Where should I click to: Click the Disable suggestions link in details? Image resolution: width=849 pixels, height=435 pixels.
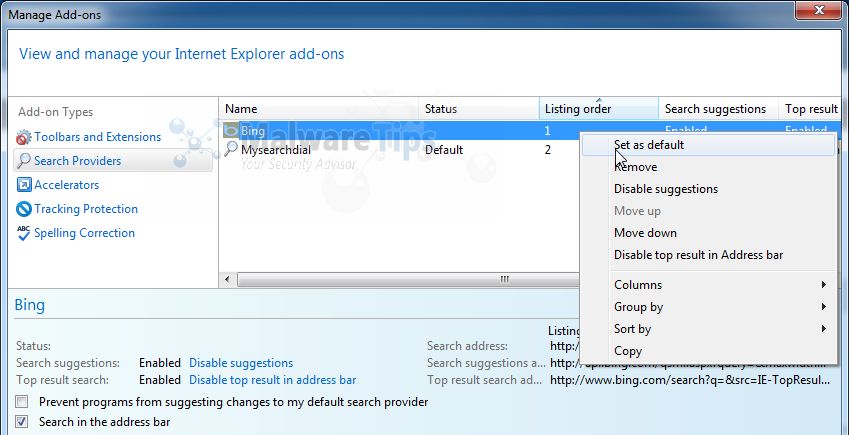[241, 363]
